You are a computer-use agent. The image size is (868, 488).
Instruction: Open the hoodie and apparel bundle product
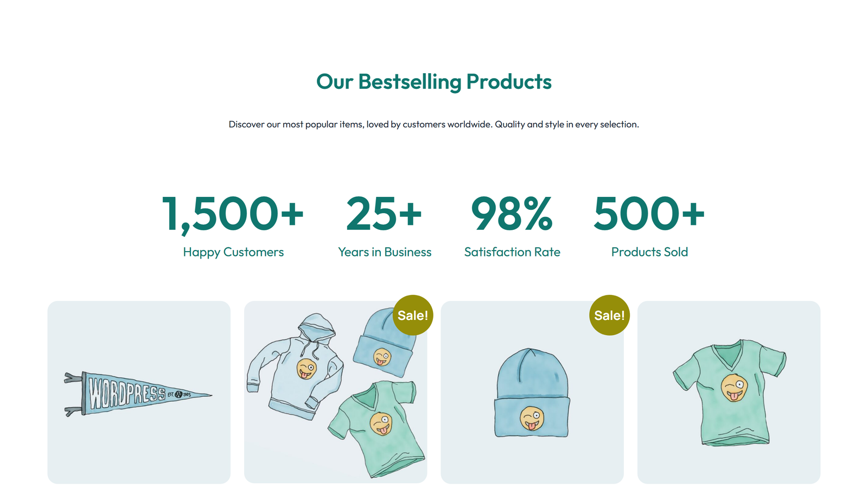tap(336, 390)
